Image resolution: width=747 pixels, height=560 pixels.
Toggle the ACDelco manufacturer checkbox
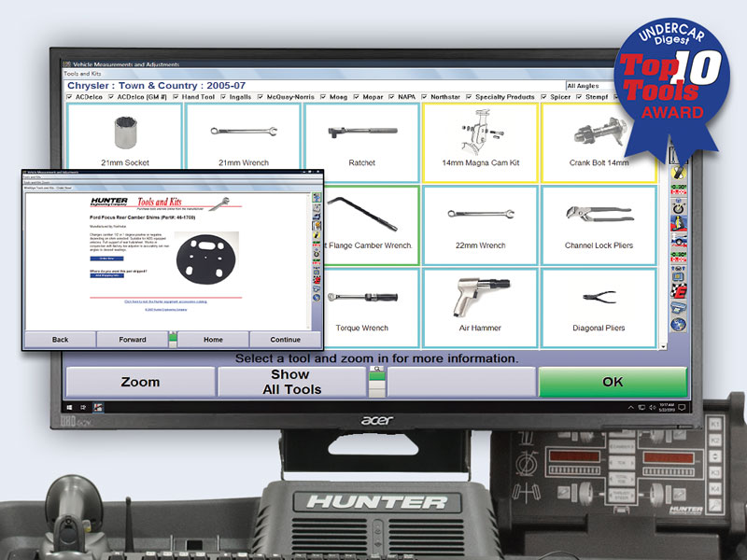point(67,96)
